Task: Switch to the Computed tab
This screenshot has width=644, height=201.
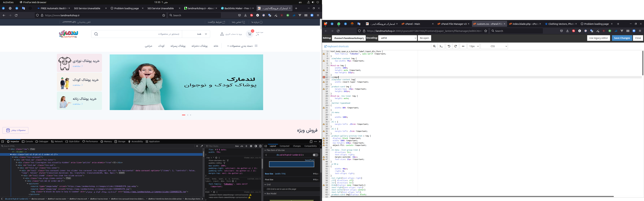Action: [284, 146]
